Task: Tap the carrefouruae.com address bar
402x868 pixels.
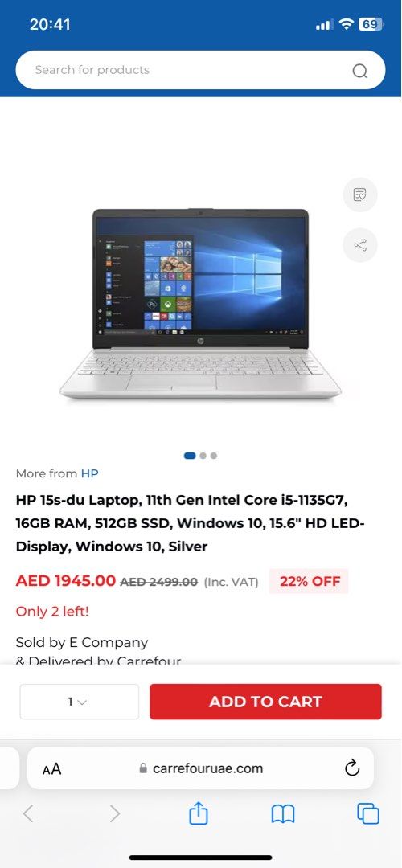Action: [x=200, y=768]
